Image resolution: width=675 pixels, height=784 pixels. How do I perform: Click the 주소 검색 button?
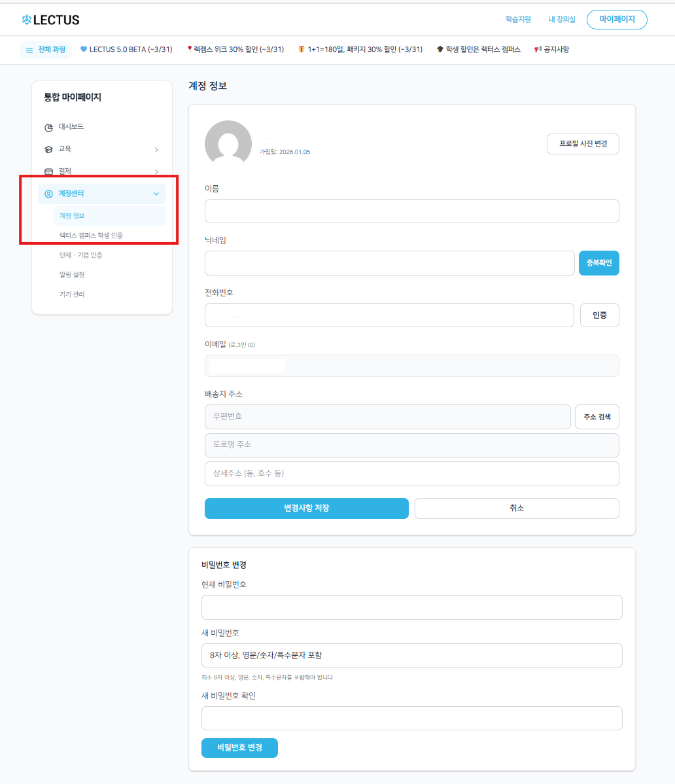coord(597,417)
